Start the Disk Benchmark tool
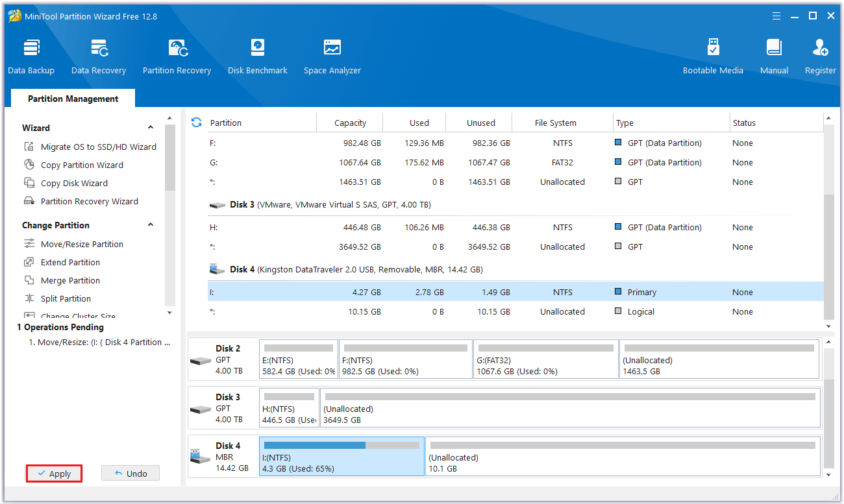 (x=258, y=57)
